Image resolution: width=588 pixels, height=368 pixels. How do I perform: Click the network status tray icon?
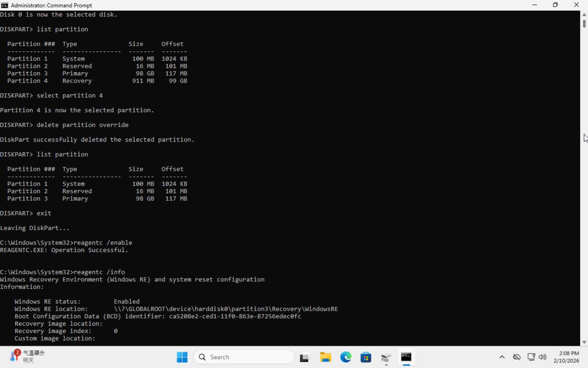(x=531, y=357)
